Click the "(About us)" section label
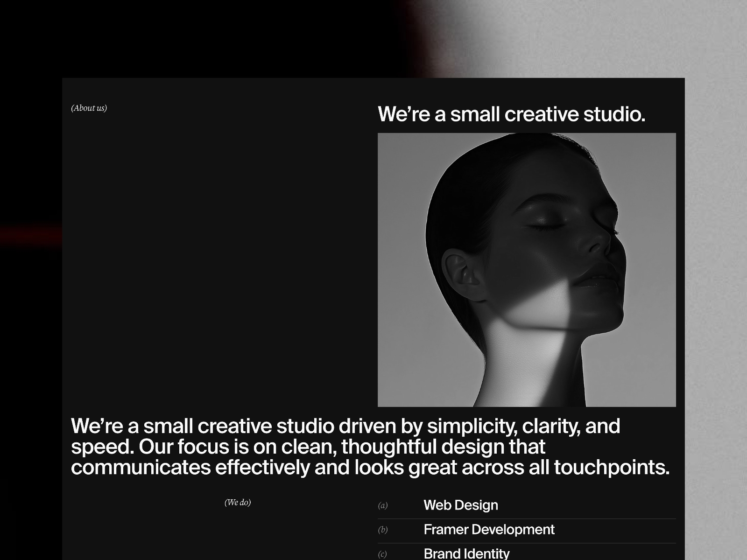This screenshot has height=560, width=747. tap(89, 108)
